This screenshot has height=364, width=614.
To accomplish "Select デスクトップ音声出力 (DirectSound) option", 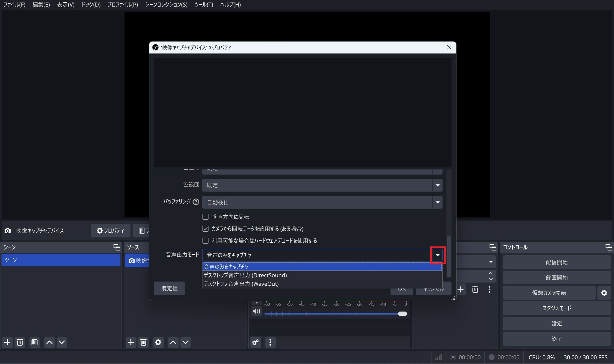I will [322, 275].
